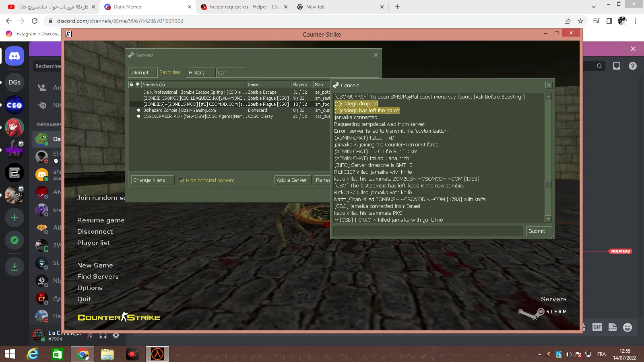Bookmark this page with the star icon
The width and height of the screenshot is (644, 362).
point(580,21)
